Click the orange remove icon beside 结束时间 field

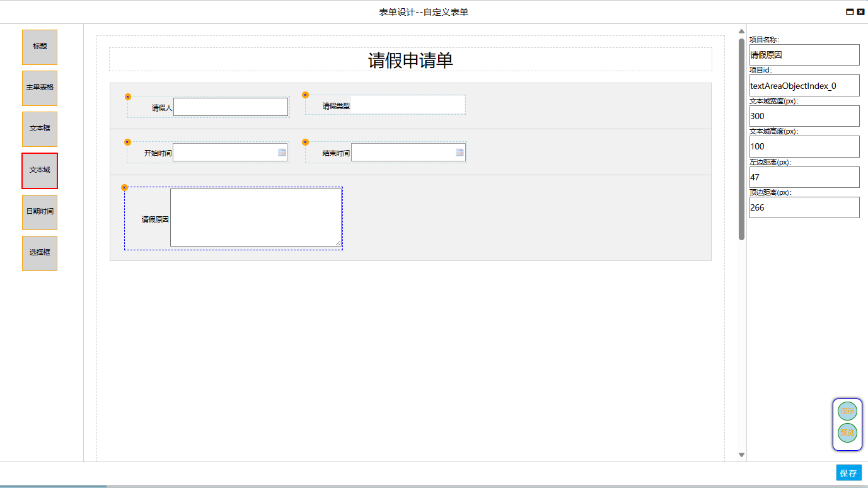(x=306, y=142)
